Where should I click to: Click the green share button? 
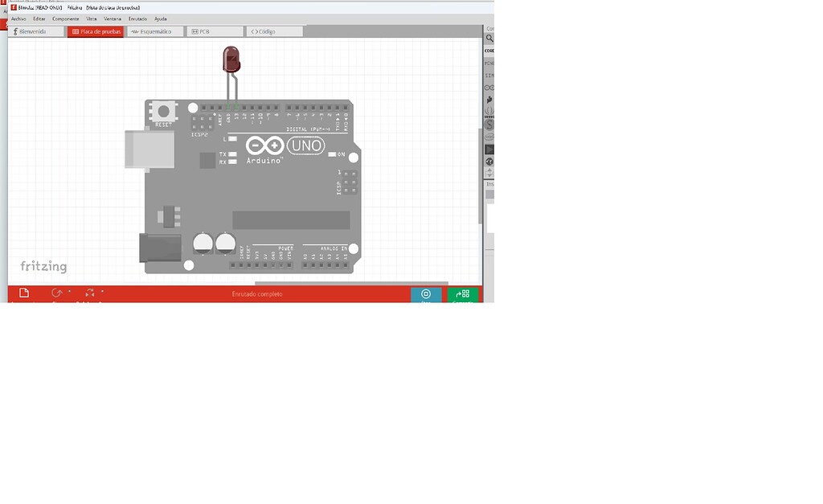point(462,294)
